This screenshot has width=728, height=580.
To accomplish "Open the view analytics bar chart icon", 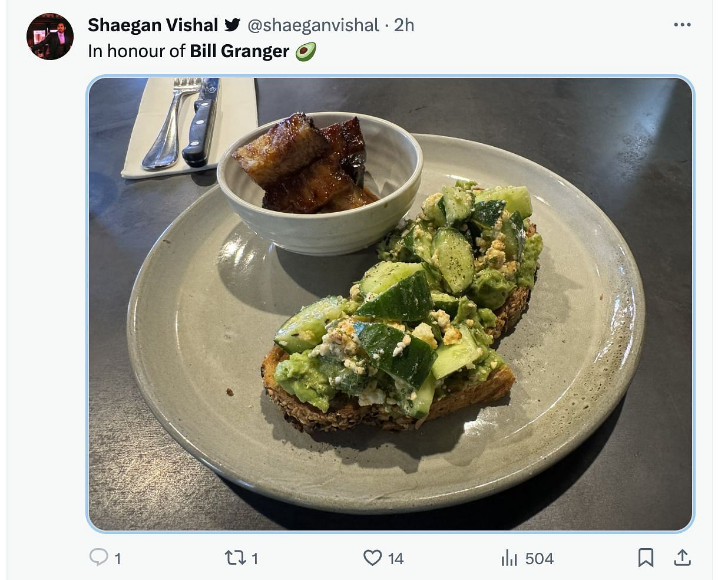I will 509,558.
